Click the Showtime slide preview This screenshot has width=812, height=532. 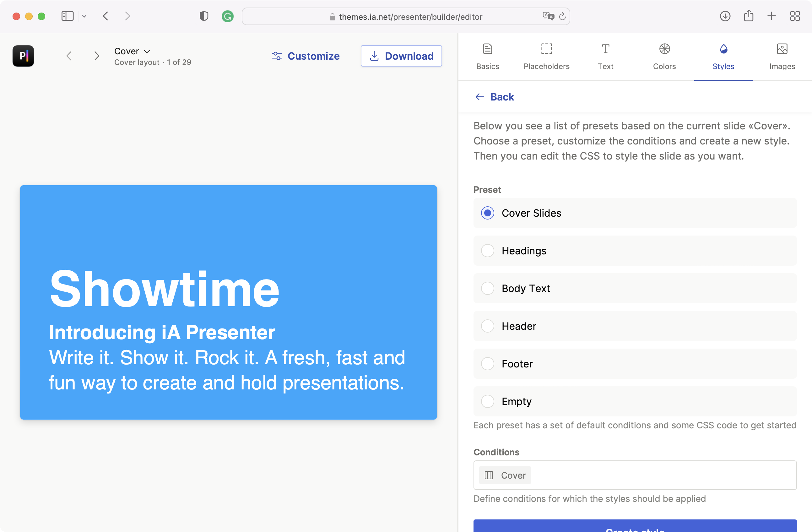229,302
